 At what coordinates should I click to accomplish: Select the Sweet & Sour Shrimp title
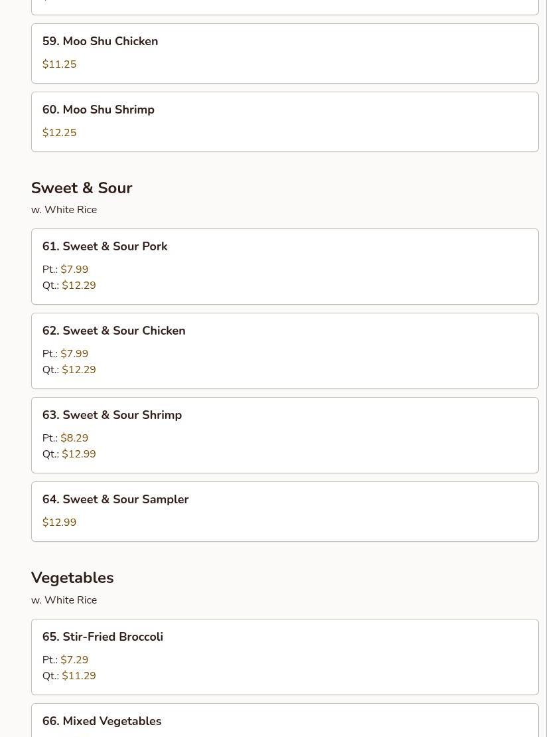(x=112, y=415)
